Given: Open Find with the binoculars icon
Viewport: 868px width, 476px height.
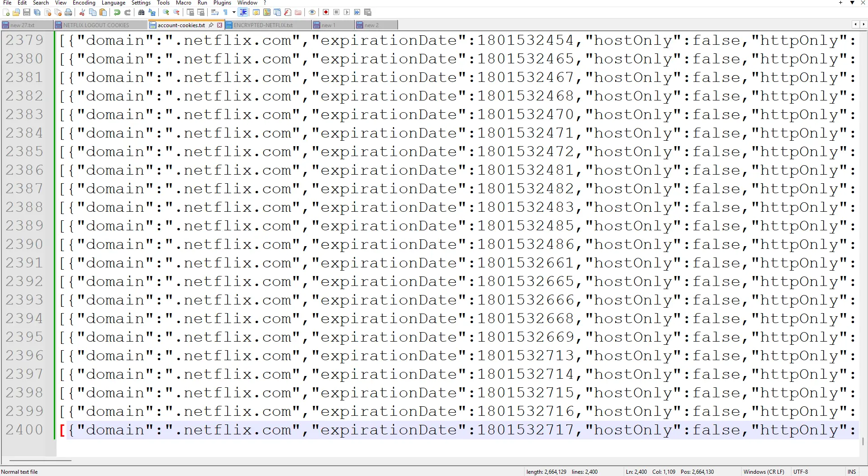Looking at the screenshot, I should (x=142, y=12).
